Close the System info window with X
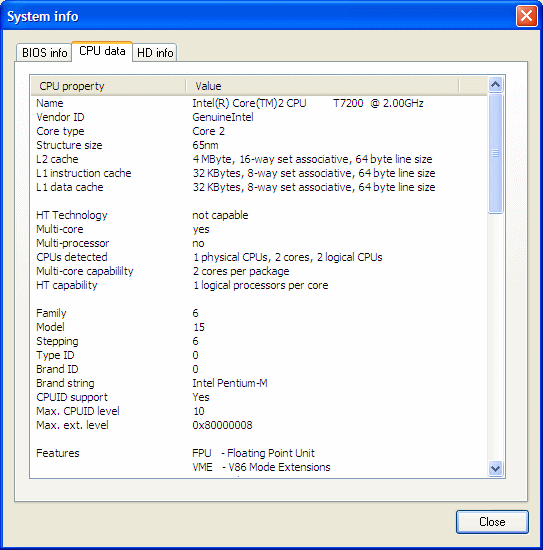Image resolution: width=543 pixels, height=550 pixels. click(527, 16)
